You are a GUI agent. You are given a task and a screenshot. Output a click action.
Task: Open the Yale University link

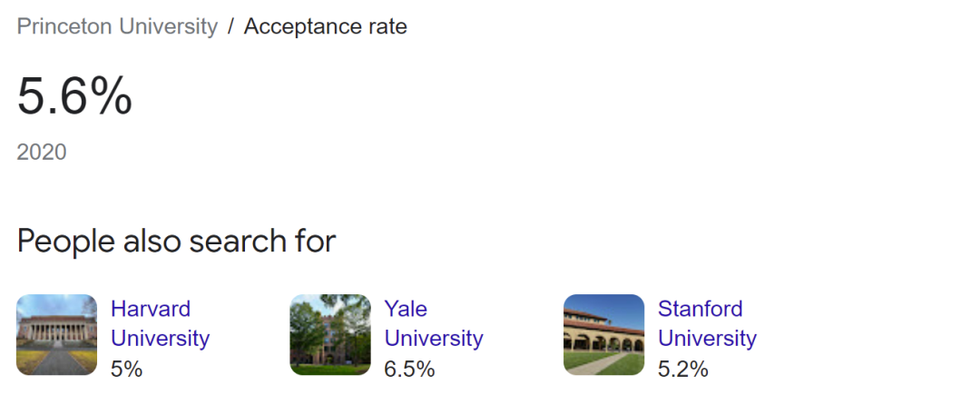pyautogui.click(x=433, y=323)
